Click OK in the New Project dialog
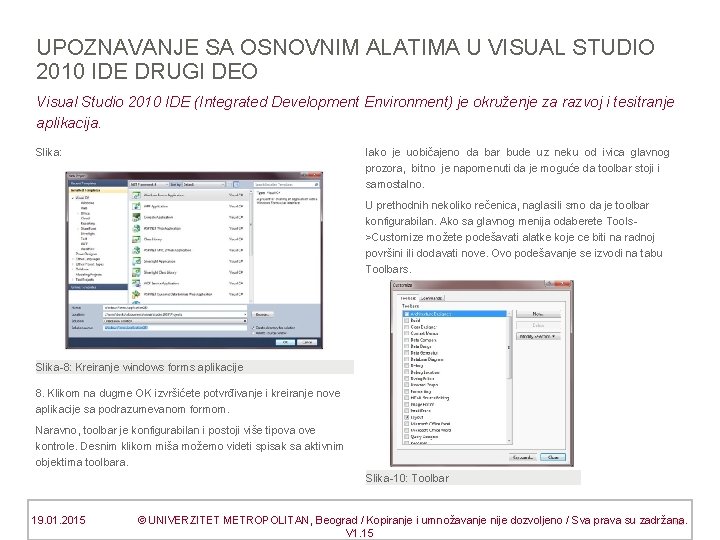The image size is (720, 540). pyautogui.click(x=285, y=342)
